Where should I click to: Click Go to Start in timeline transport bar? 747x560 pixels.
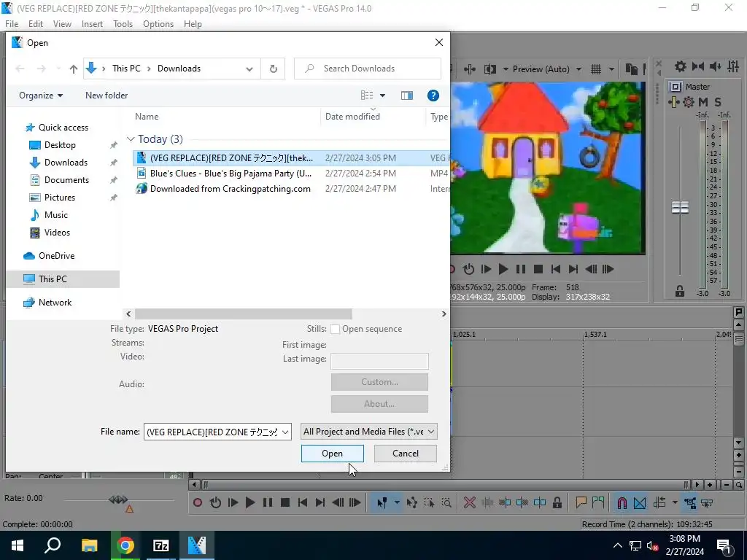[x=303, y=502]
